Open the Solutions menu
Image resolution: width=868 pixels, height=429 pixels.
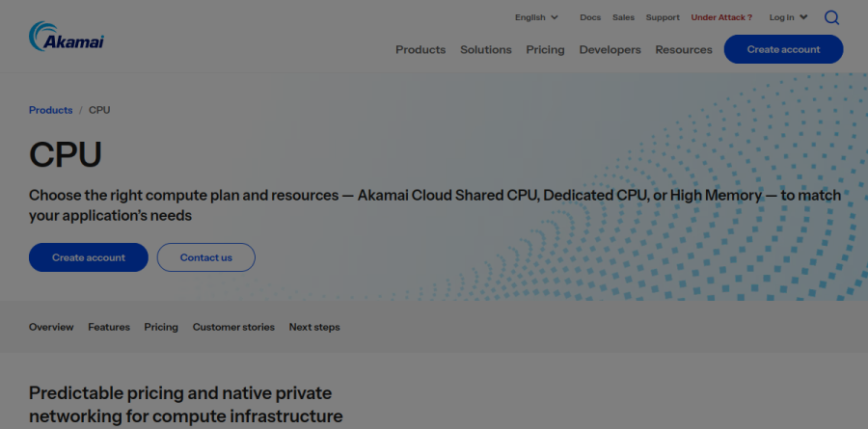(x=486, y=50)
